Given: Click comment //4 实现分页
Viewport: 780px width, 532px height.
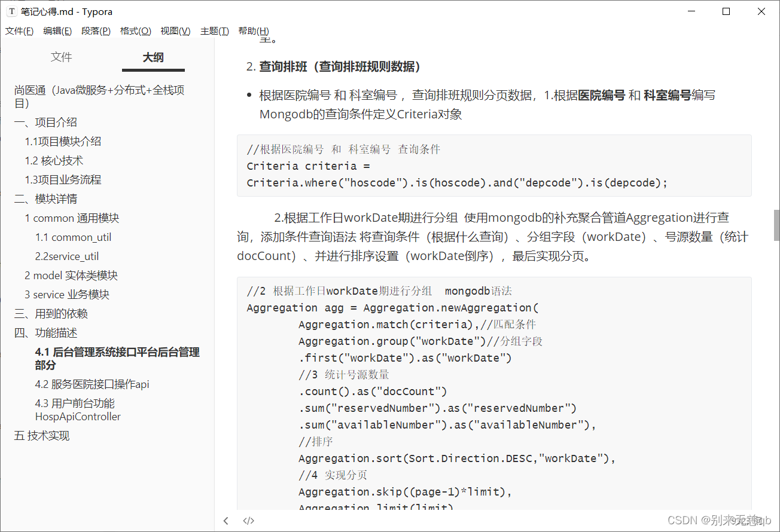Looking at the screenshot, I should pyautogui.click(x=333, y=475).
